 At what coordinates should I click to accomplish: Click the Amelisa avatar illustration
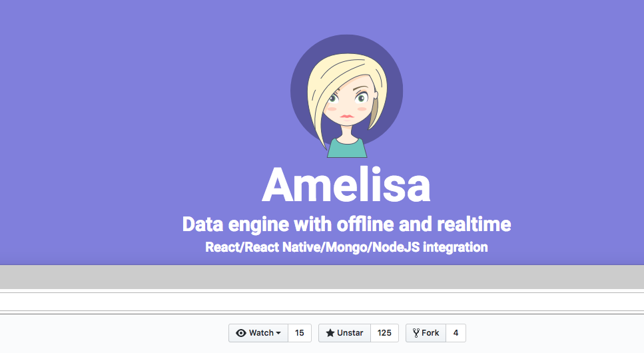[x=347, y=96]
